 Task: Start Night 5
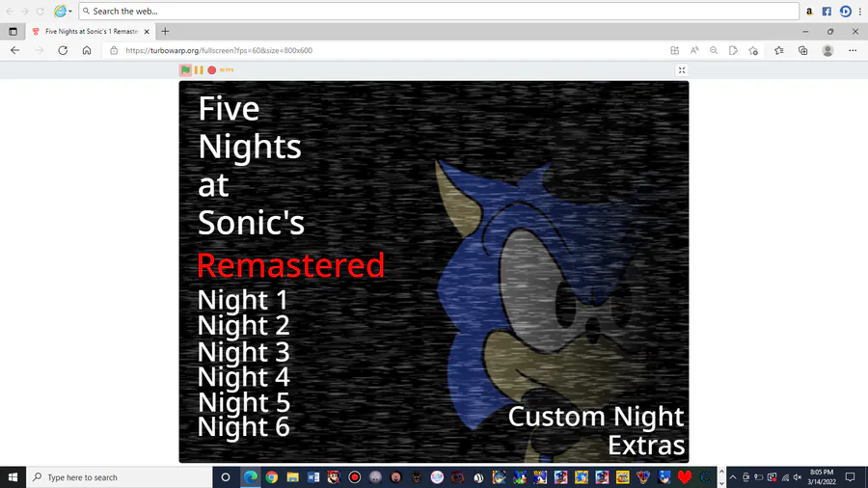[x=244, y=402]
